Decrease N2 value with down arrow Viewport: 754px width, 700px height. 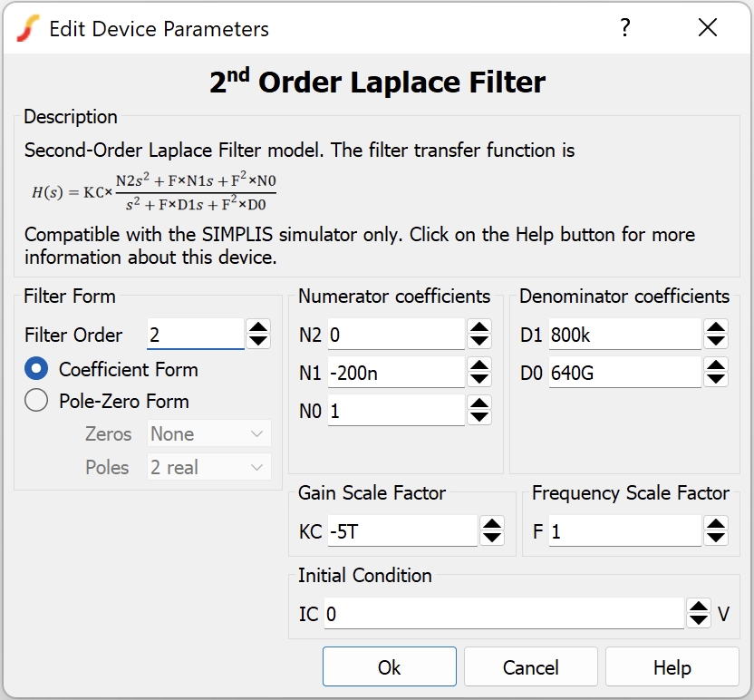(479, 341)
